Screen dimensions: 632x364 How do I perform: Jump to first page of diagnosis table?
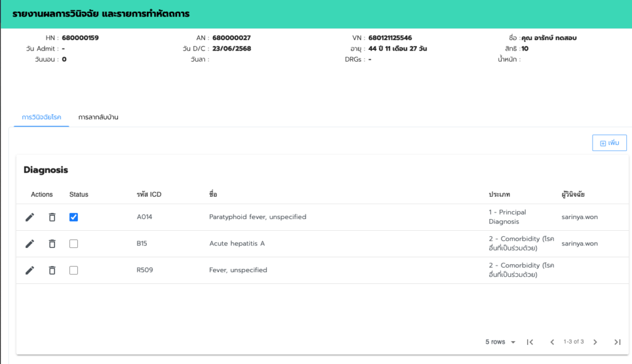pos(530,342)
